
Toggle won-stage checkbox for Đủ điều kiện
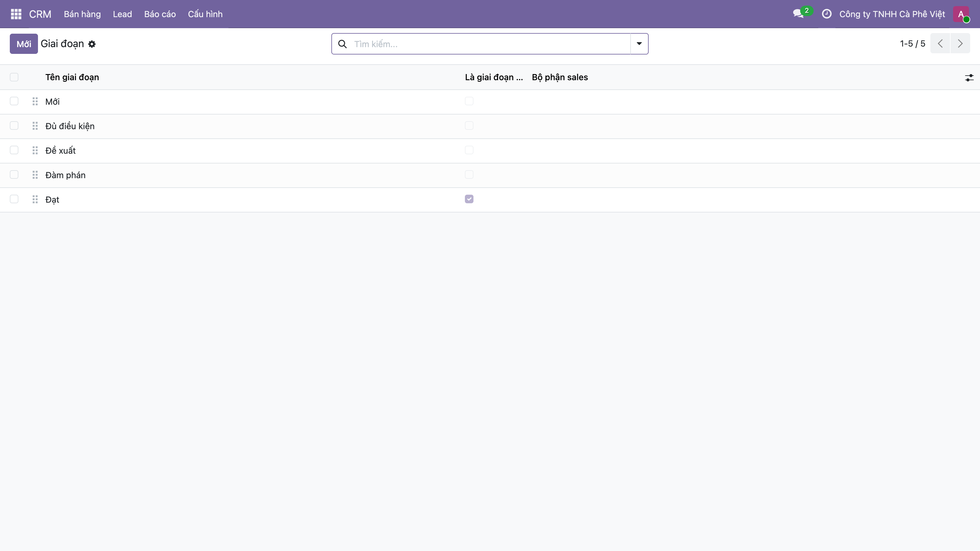(469, 126)
